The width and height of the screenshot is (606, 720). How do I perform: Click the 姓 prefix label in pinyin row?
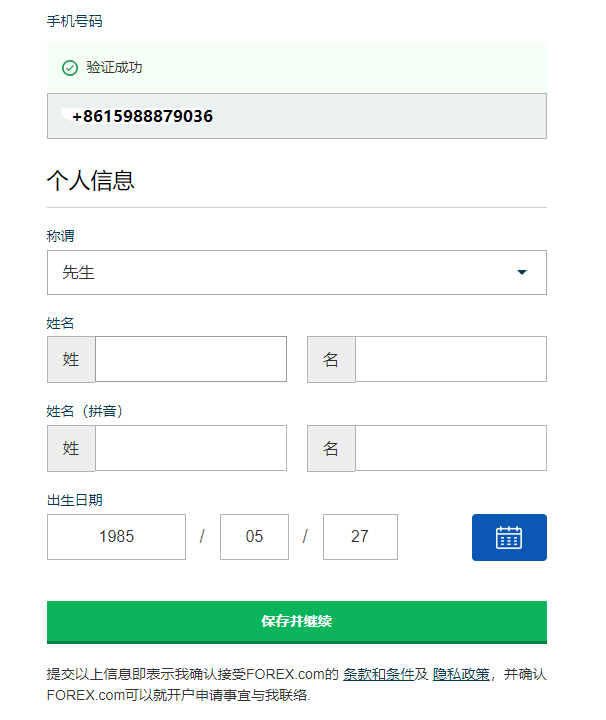point(71,448)
